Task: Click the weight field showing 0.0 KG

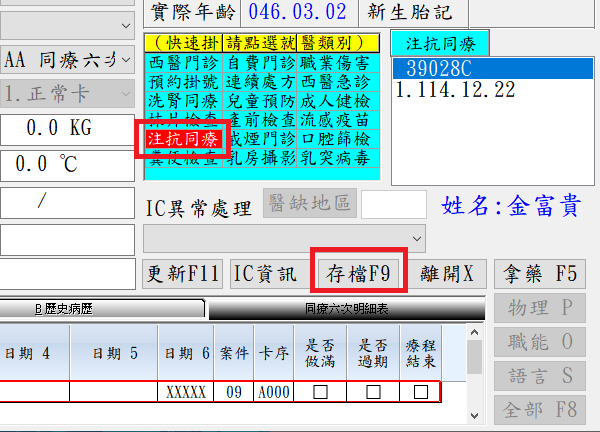Action: [x=67, y=129]
